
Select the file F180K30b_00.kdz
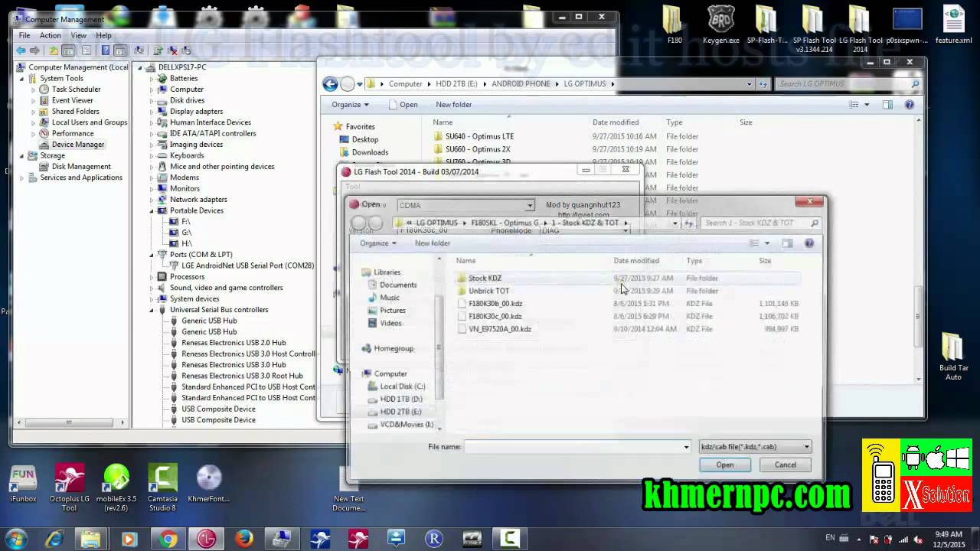(495, 304)
